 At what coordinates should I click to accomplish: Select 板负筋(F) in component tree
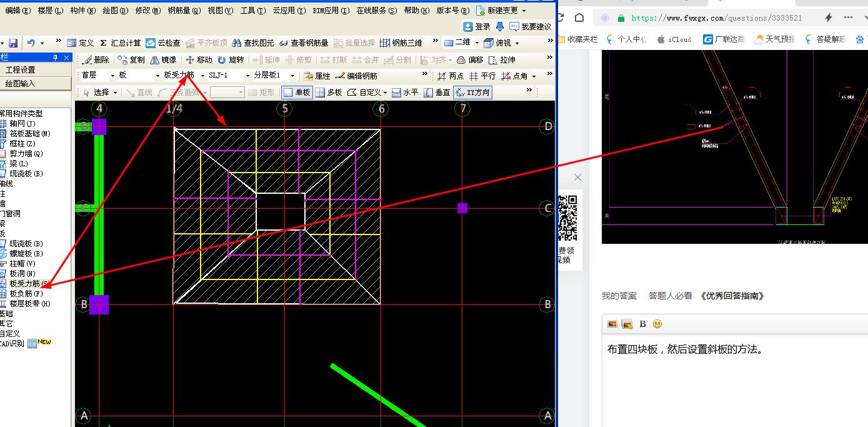click(21, 294)
